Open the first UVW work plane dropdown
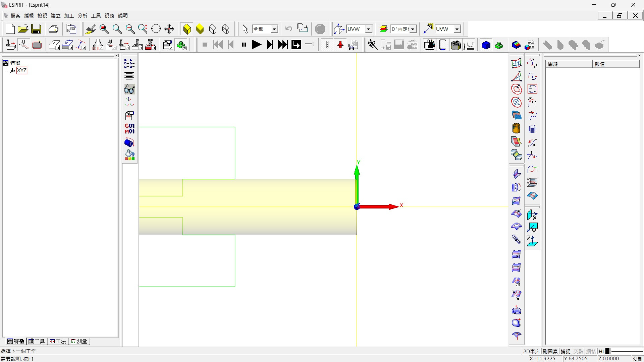This screenshot has height=362, width=644. click(x=368, y=29)
